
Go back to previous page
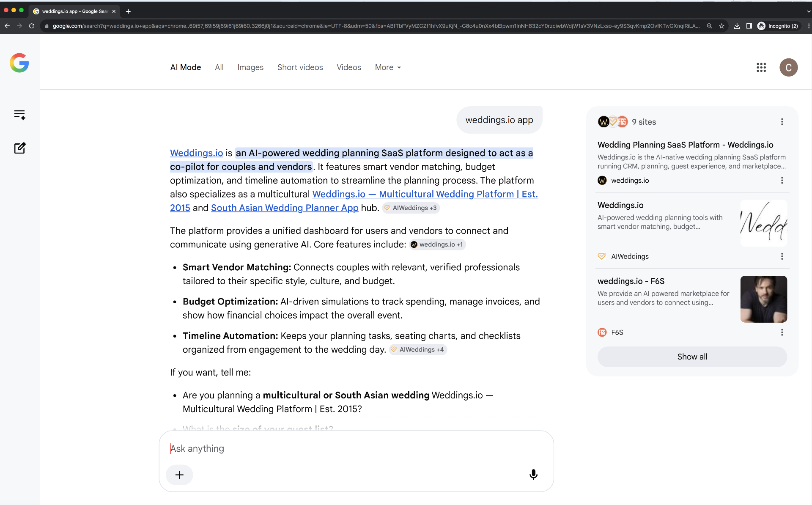pyautogui.click(x=7, y=26)
